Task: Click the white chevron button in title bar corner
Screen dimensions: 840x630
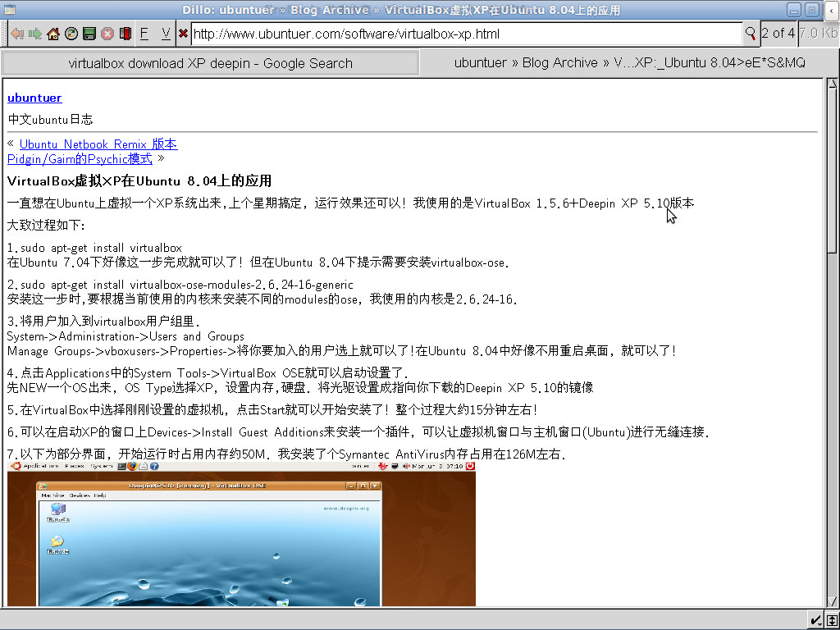Action: tap(832, 10)
